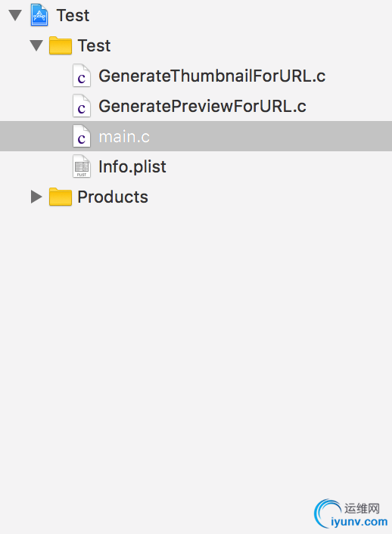Select the root Test project name
The width and height of the screenshot is (392, 534).
click(73, 15)
